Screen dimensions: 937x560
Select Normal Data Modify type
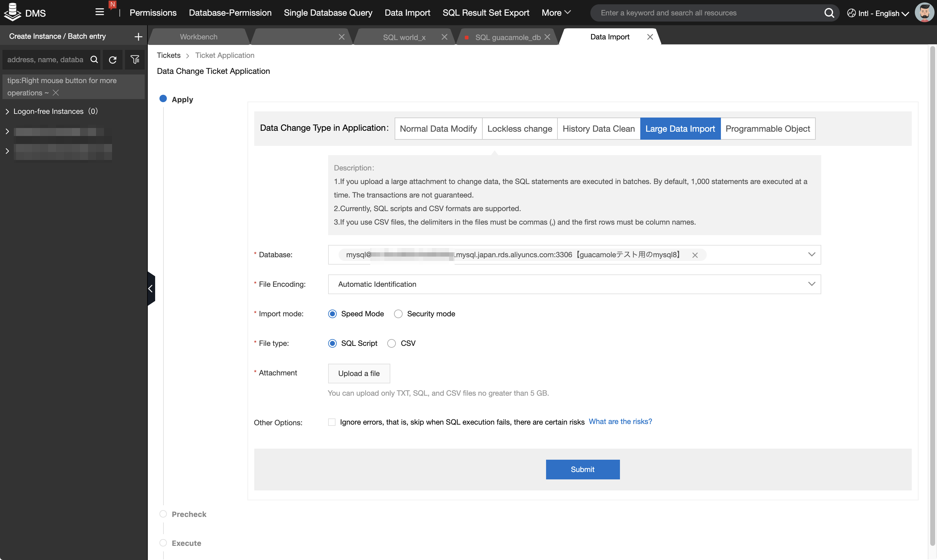438,129
